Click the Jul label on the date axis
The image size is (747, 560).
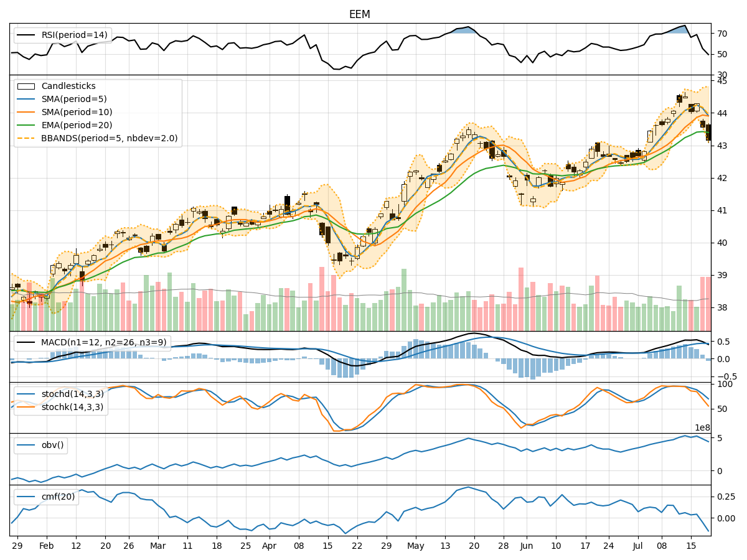(637, 546)
